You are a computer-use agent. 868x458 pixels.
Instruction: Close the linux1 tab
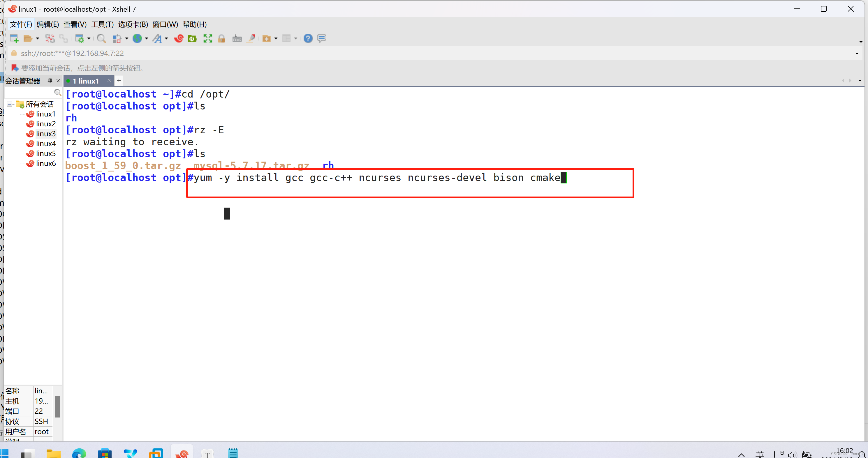pyautogui.click(x=109, y=80)
